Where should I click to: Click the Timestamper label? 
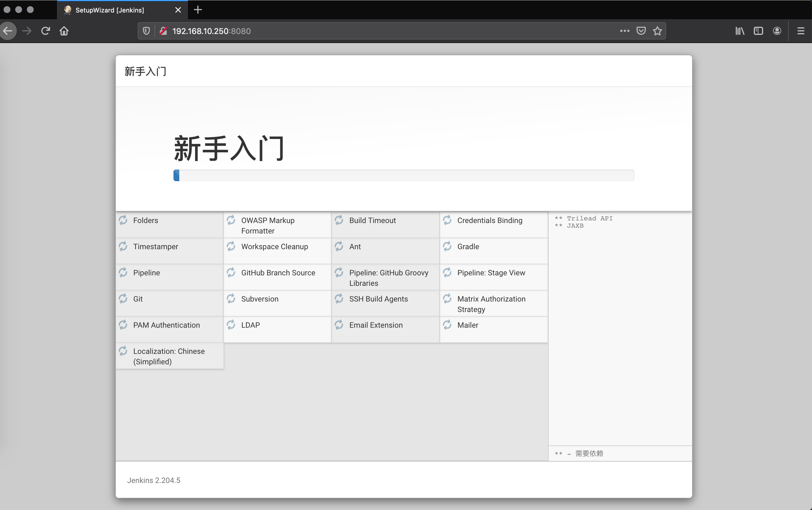click(x=155, y=247)
